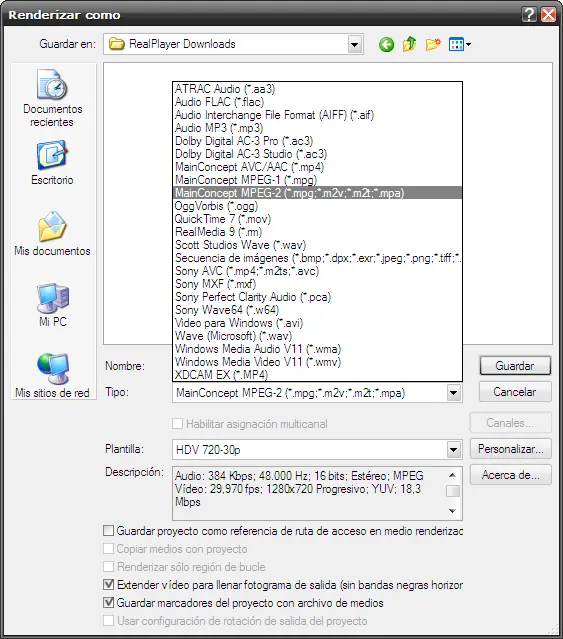Go up one folder level
Image resolution: width=563 pixels, height=639 pixels.
click(x=409, y=44)
